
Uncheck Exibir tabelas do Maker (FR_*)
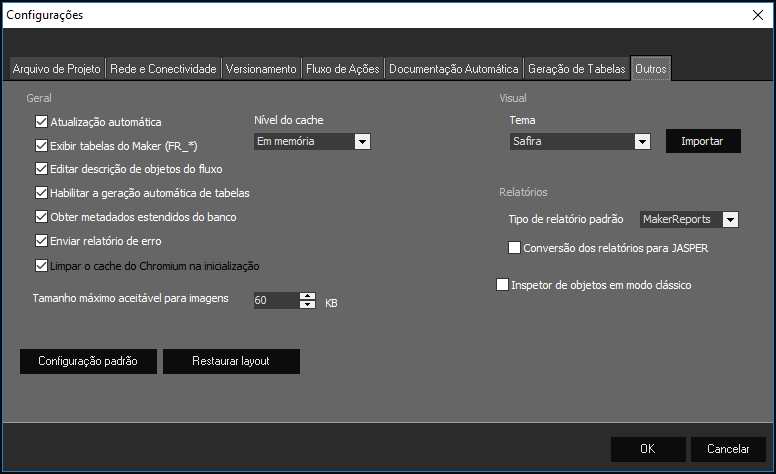pos(42,145)
